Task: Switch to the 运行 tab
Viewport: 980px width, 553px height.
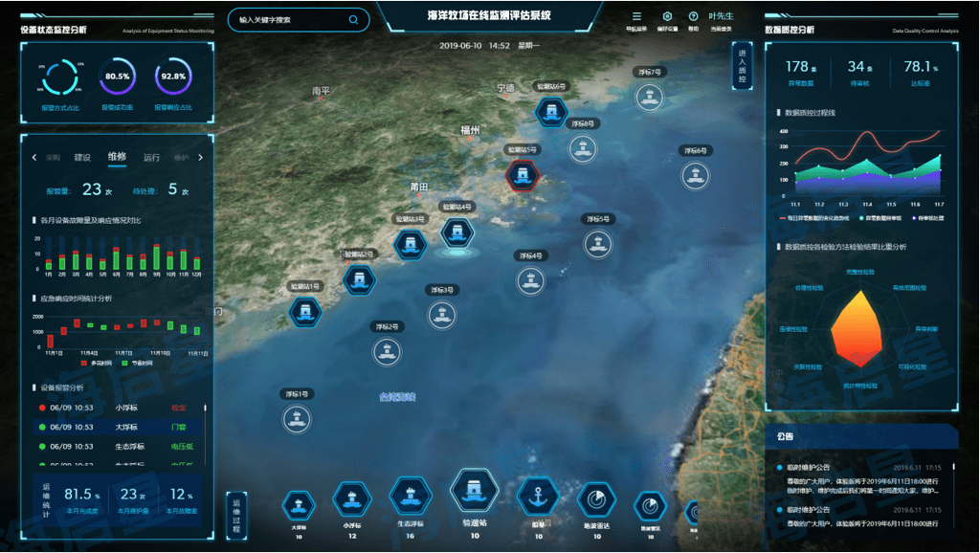Action: (x=151, y=158)
